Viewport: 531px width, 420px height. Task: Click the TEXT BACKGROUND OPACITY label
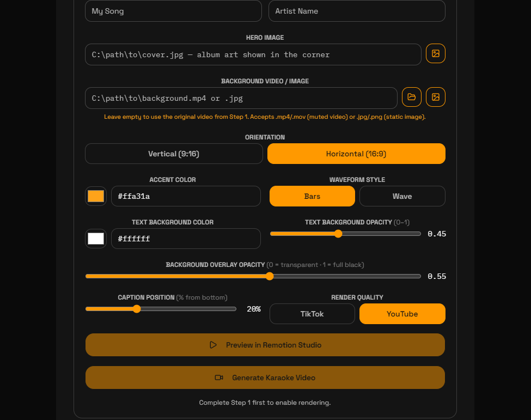[349, 222]
